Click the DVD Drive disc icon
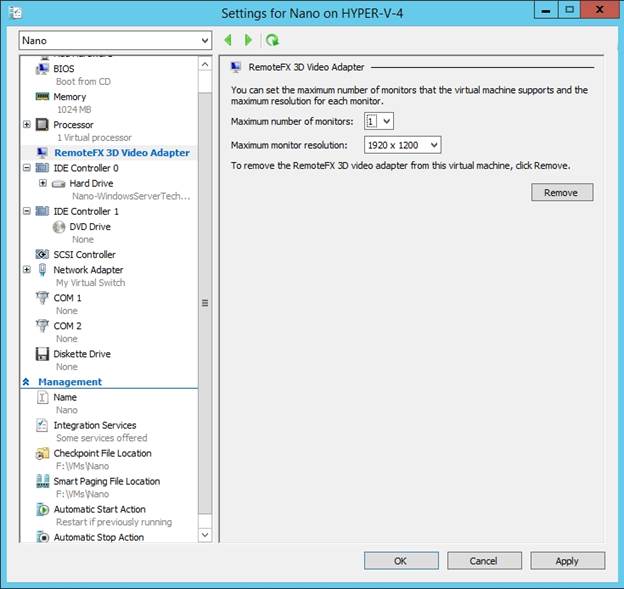This screenshot has height=589, width=624. [59, 227]
